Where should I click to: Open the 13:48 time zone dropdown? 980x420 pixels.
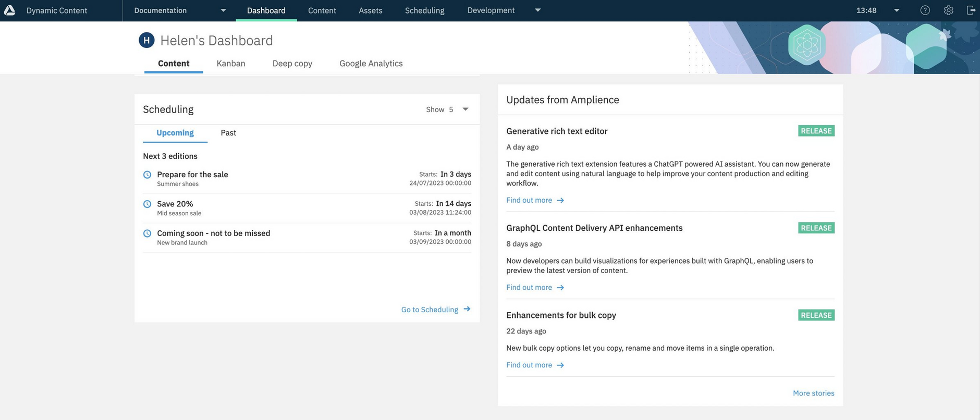pos(897,10)
